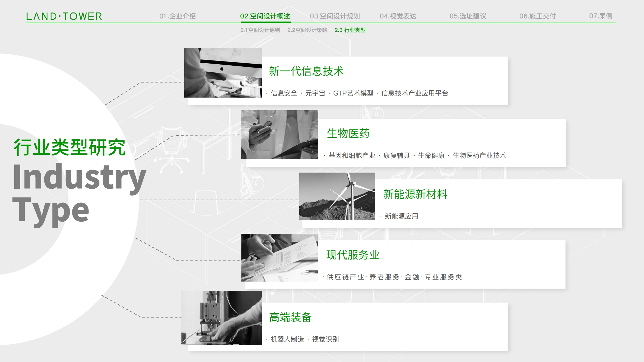This screenshot has width=644, height=362.
Task: Click the 视觉识别 bullet item
Action: click(325, 339)
